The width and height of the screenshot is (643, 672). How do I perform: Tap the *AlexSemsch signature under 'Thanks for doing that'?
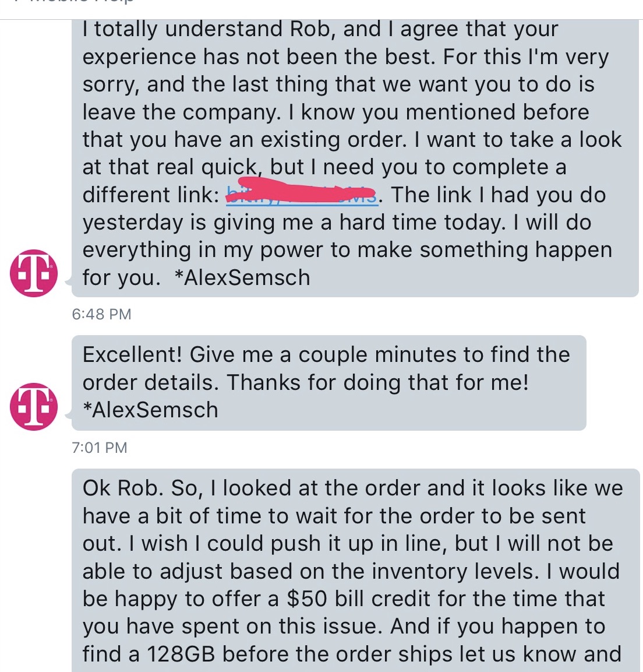150,410
